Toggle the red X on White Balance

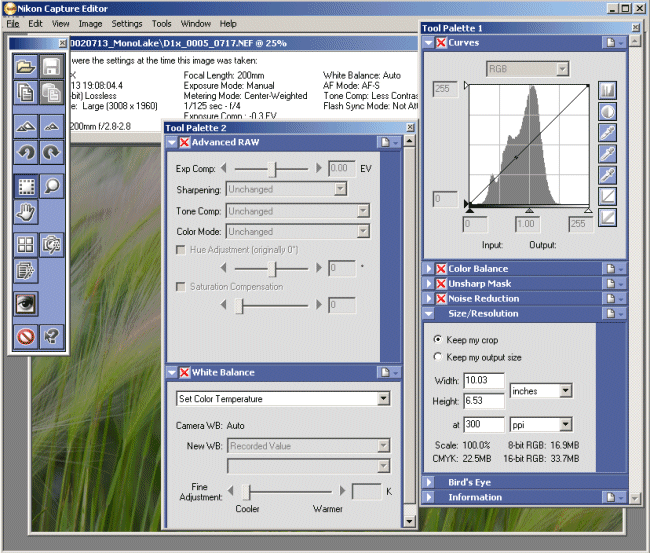coord(184,372)
